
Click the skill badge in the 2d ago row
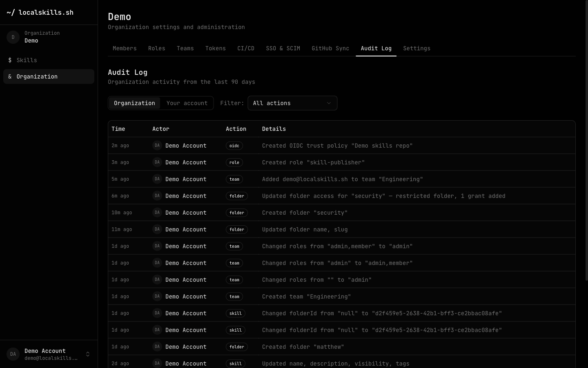236,364
